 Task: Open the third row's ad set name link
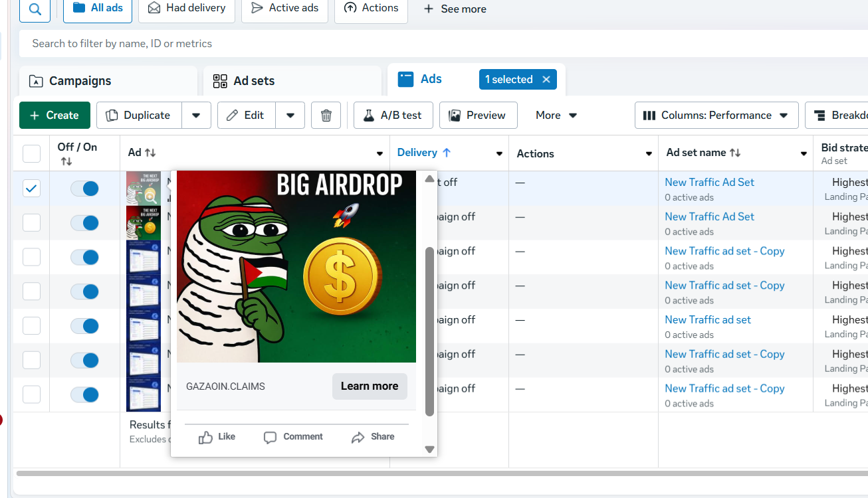pyautogui.click(x=725, y=251)
